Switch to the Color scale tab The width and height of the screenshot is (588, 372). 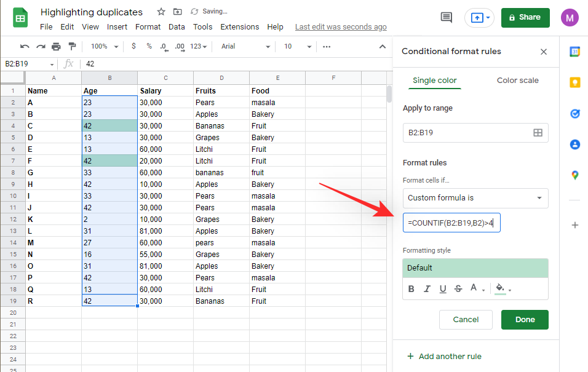(x=517, y=80)
